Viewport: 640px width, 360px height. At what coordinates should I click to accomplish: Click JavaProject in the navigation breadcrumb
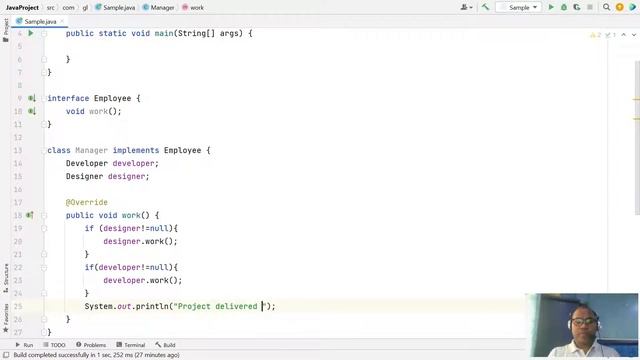click(22, 7)
